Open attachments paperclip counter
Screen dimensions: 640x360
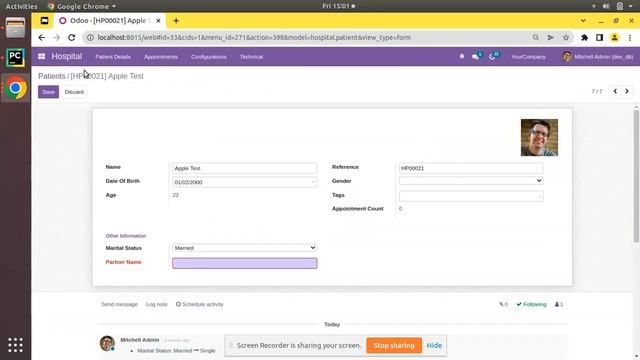click(x=503, y=304)
